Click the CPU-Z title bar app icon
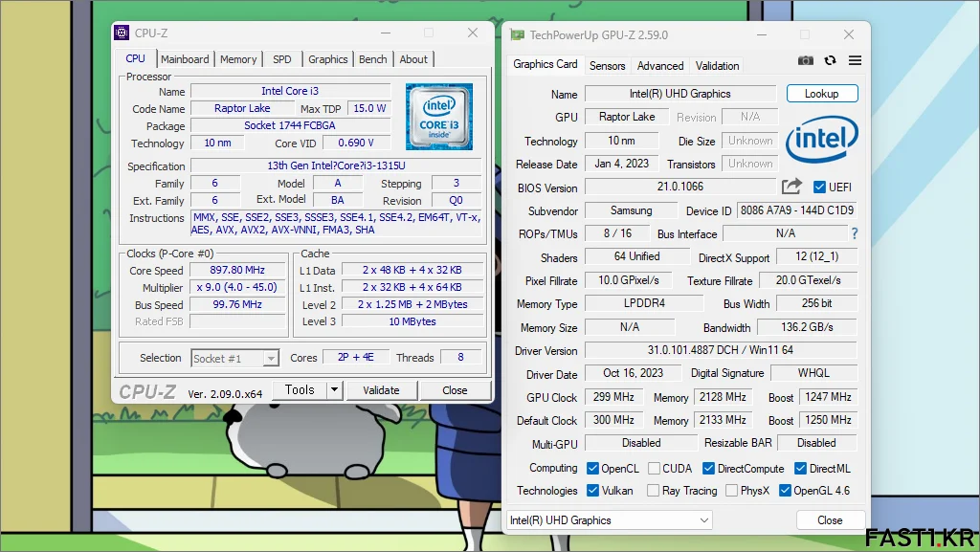The width and height of the screenshot is (980, 552). click(122, 33)
